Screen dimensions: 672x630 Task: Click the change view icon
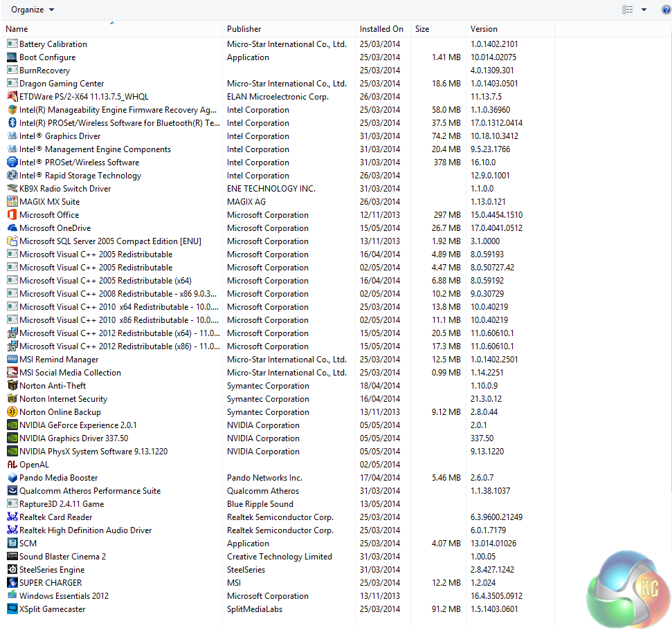click(628, 10)
